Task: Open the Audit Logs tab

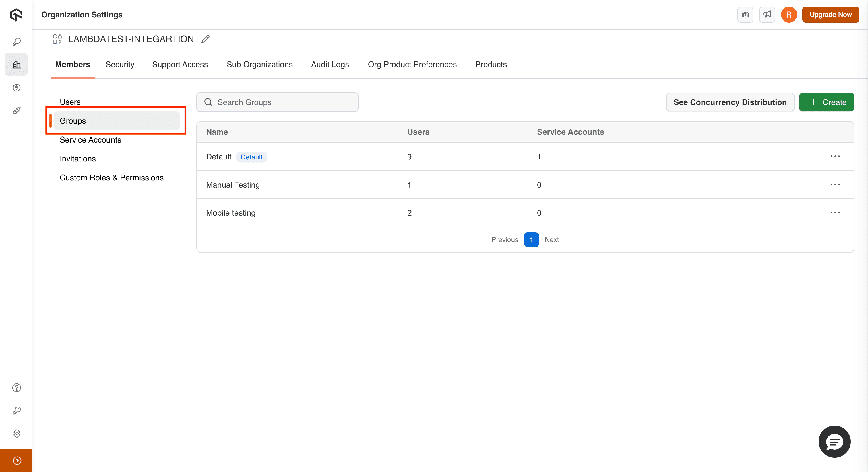Action: [330, 64]
